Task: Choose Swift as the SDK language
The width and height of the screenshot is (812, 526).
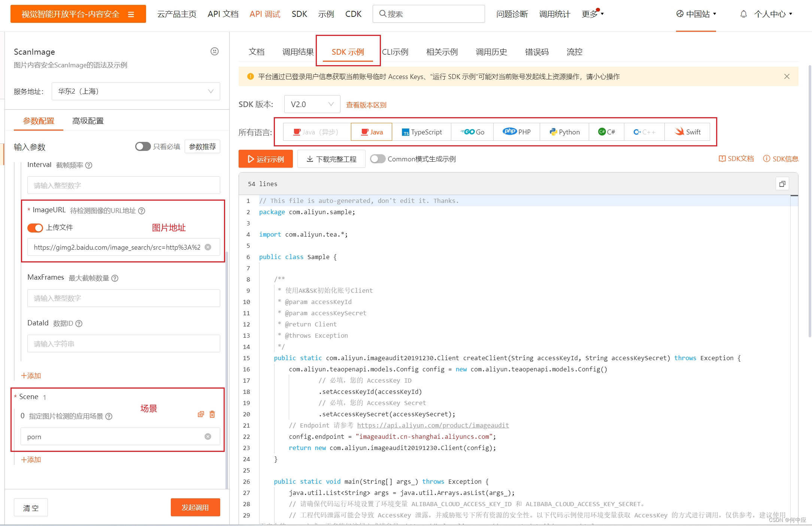Action: point(687,132)
